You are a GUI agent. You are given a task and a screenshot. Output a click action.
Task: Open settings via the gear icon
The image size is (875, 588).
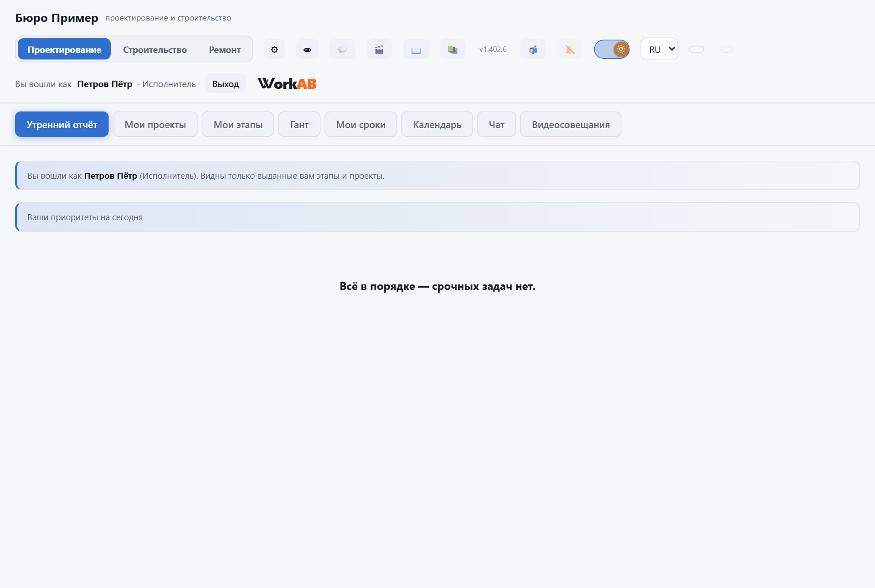coord(274,49)
